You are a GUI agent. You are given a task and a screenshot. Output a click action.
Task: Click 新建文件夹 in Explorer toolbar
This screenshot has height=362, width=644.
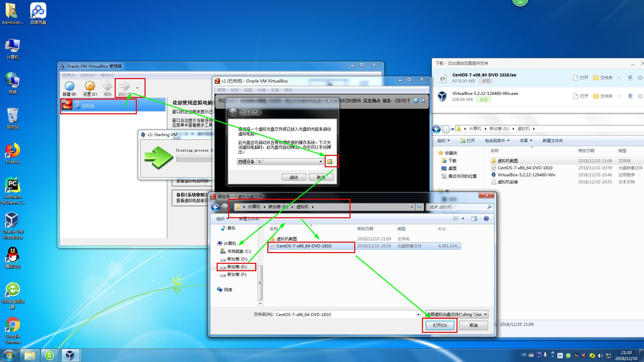553,141
